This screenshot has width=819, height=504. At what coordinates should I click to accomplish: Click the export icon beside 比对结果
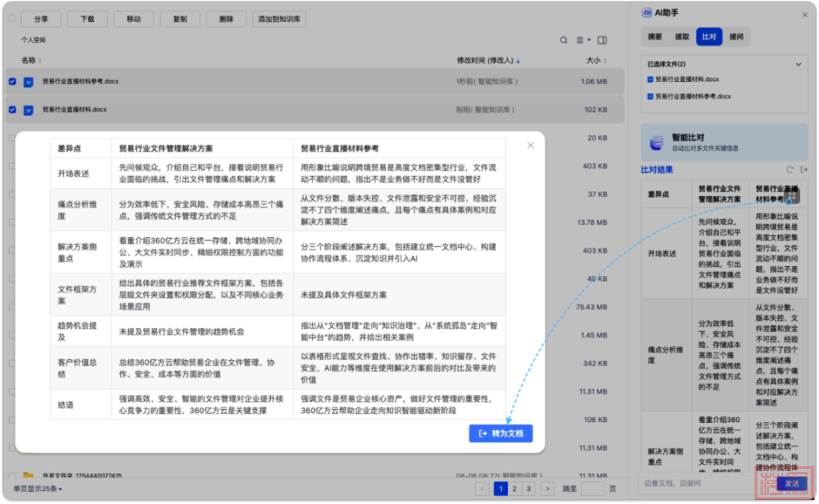[804, 170]
